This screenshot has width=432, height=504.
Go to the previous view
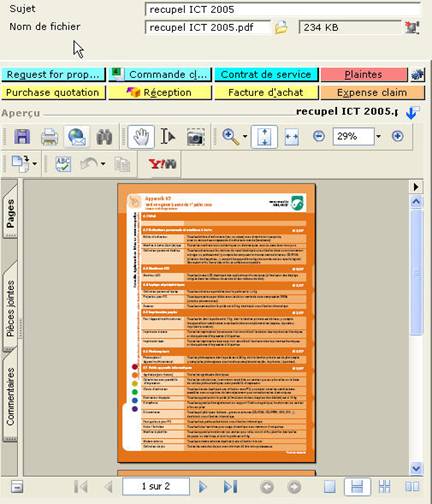(267, 487)
